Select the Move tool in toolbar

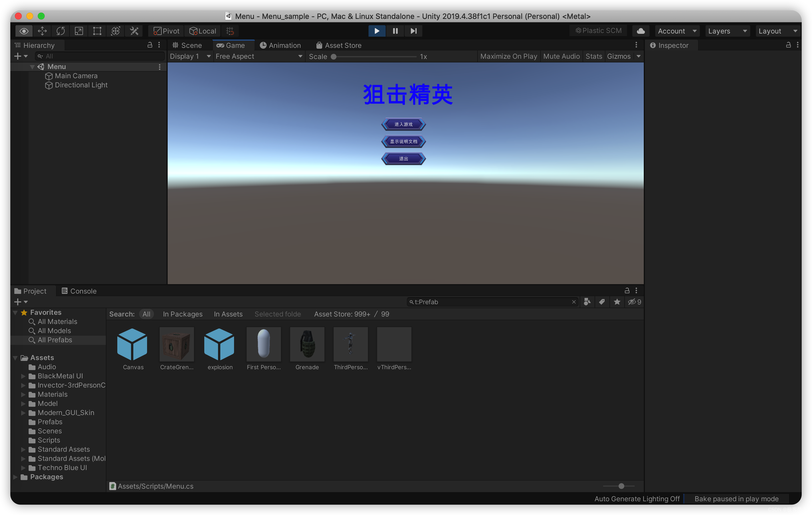pyautogui.click(x=42, y=31)
